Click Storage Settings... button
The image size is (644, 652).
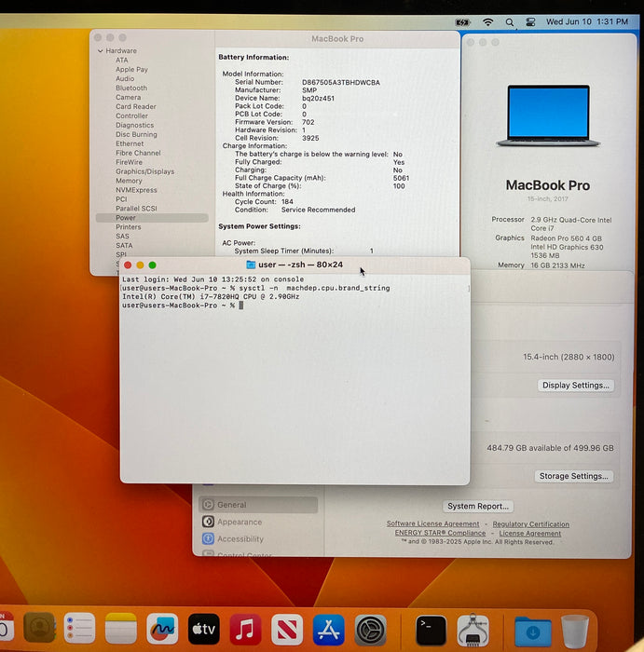[x=574, y=476]
